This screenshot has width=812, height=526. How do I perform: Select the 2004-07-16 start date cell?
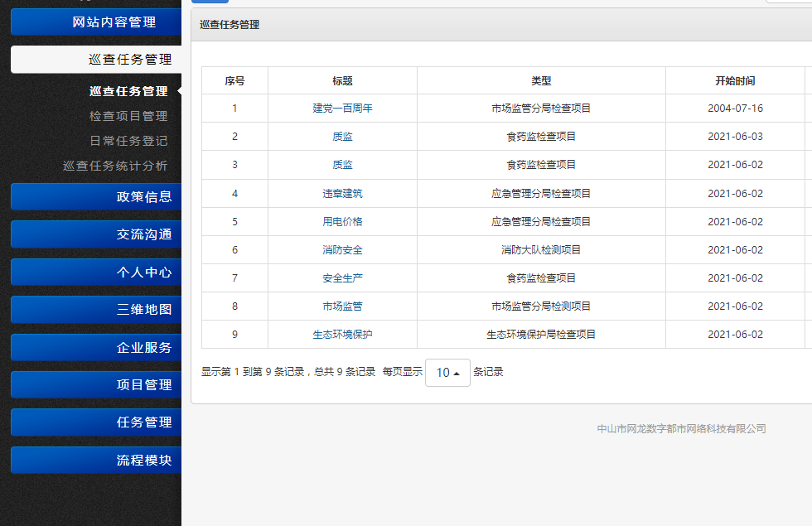click(x=736, y=109)
